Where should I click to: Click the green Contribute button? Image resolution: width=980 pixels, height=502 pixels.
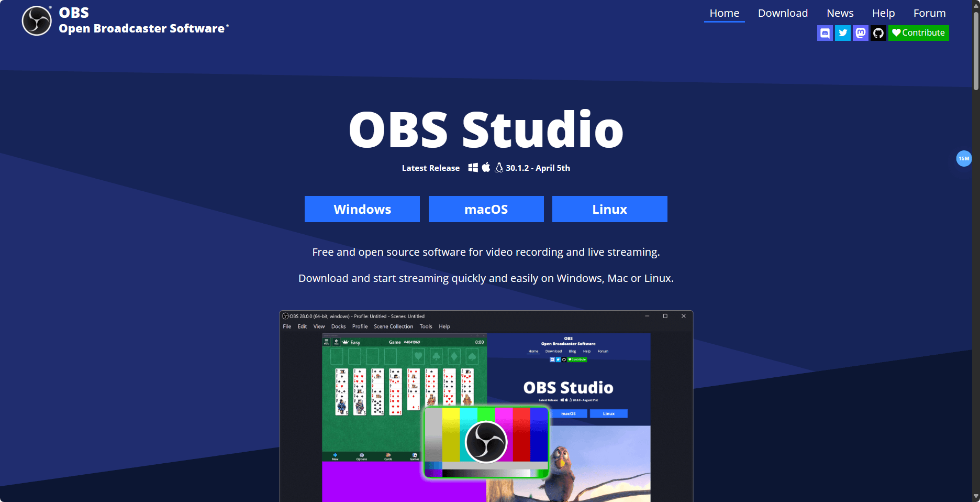tap(919, 33)
